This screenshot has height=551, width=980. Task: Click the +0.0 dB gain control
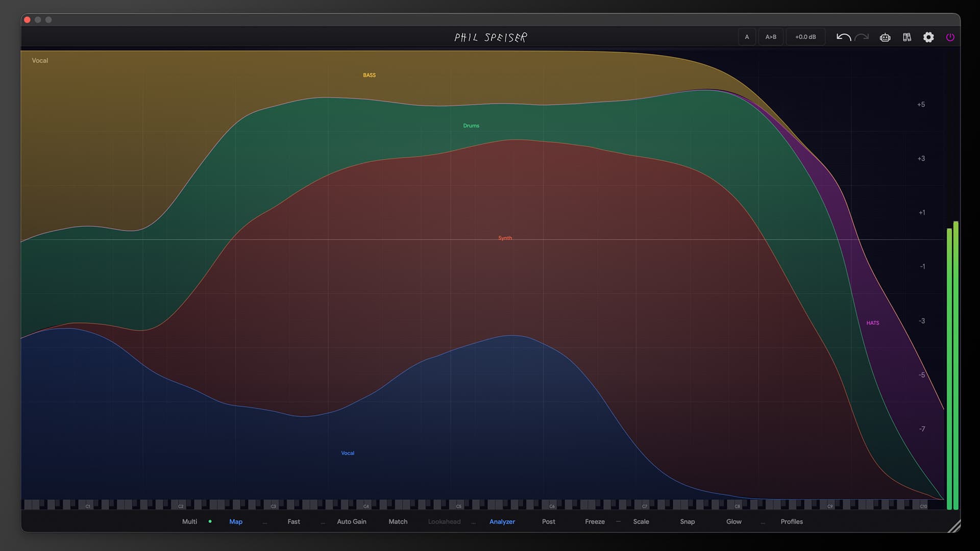(x=805, y=37)
